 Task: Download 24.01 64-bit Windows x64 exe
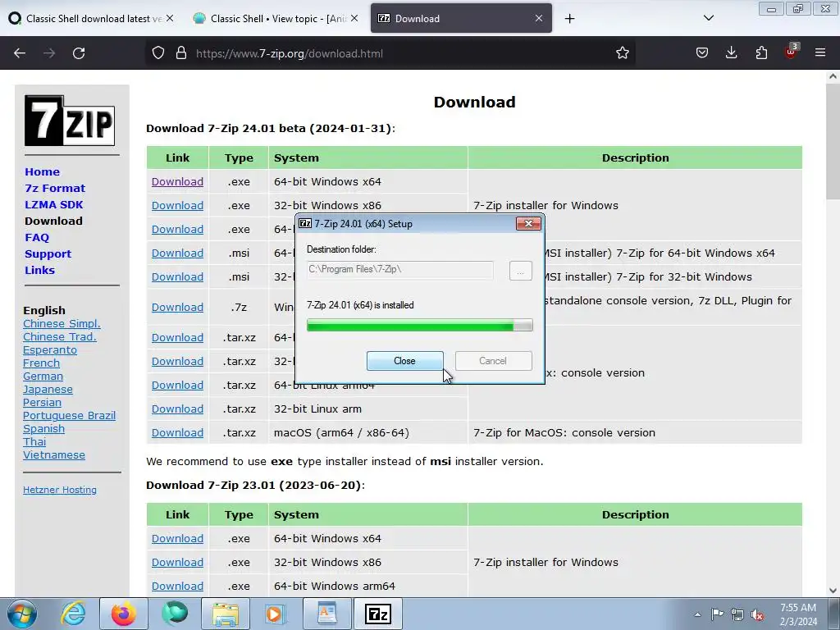[x=177, y=181]
